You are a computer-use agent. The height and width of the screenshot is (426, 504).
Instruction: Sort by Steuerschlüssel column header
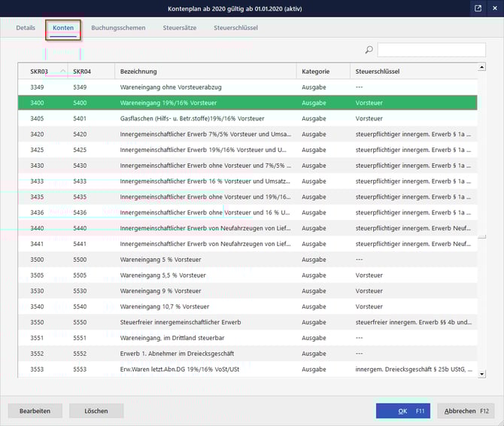pyautogui.click(x=414, y=72)
